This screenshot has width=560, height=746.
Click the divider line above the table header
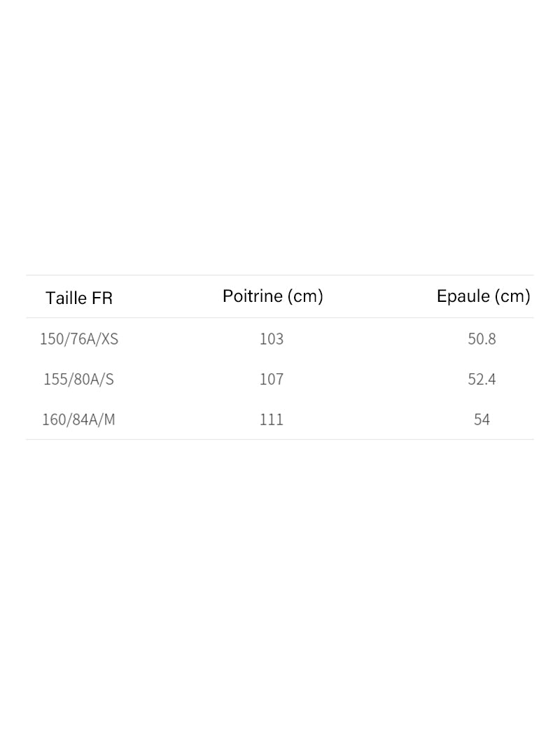click(280, 275)
